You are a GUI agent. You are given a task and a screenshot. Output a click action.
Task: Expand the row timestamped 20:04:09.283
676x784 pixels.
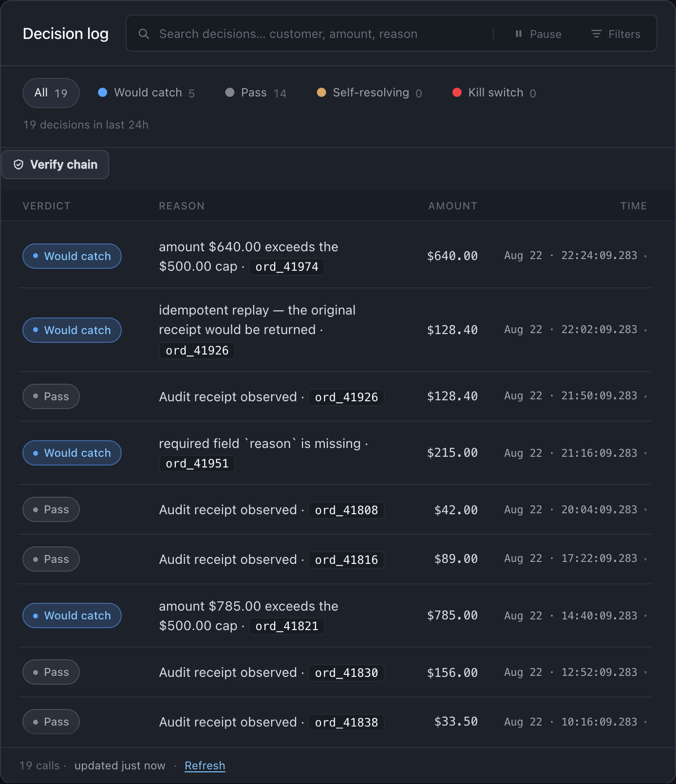645,510
